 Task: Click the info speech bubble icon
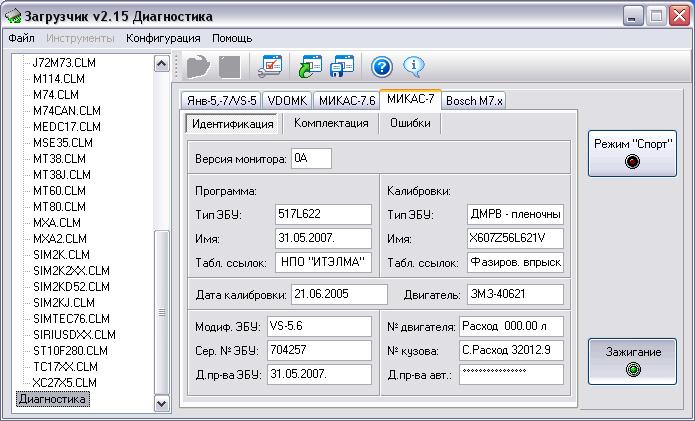pos(415,66)
